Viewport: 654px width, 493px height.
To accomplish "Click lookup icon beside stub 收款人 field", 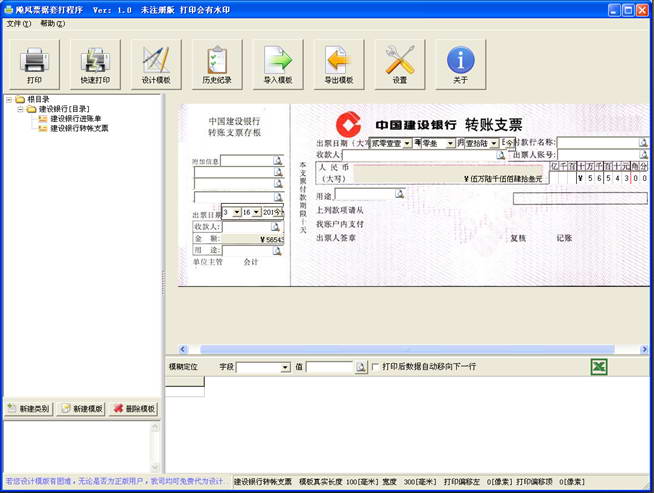I will (x=275, y=227).
